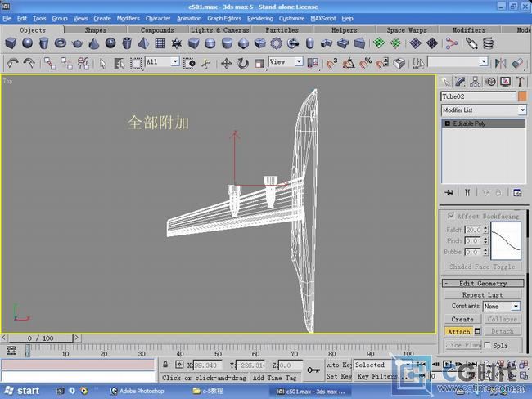
Task: Click the time slider 0 / 100 handle
Action: (x=41, y=338)
